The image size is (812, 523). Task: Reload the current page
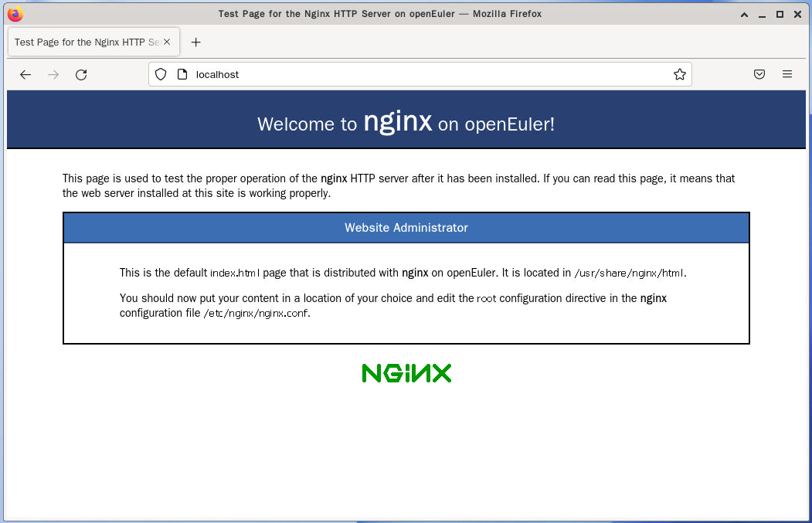81,75
